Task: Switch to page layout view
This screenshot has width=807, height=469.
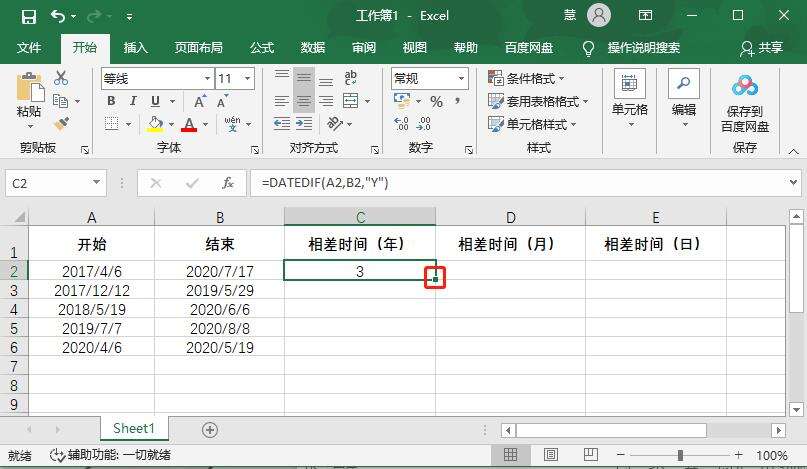Action: coord(550,455)
